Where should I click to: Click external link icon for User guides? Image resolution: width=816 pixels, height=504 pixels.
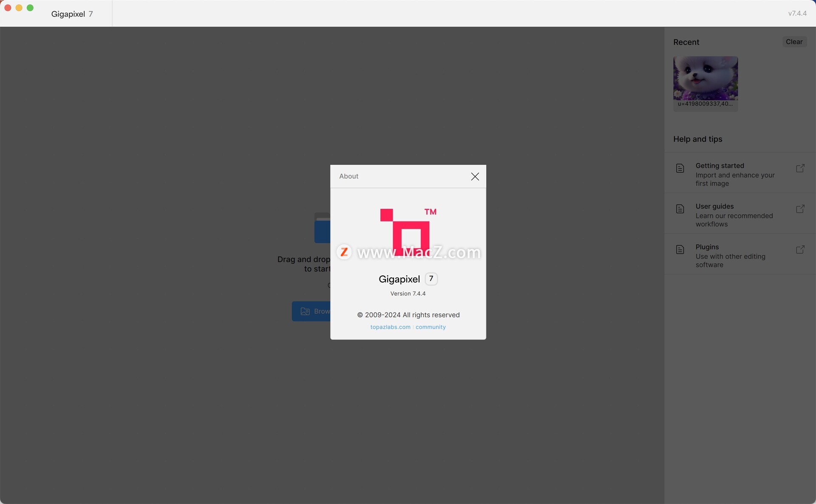[x=800, y=209]
